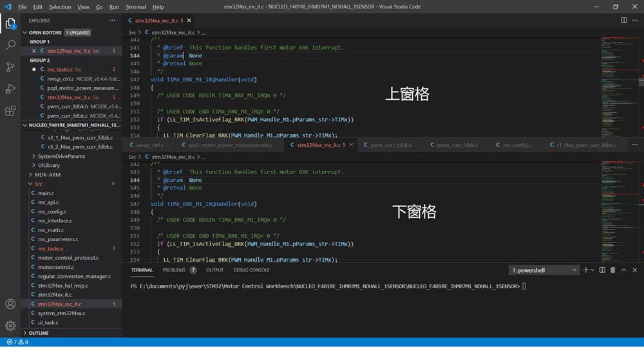Open the Source Control view

[10, 66]
